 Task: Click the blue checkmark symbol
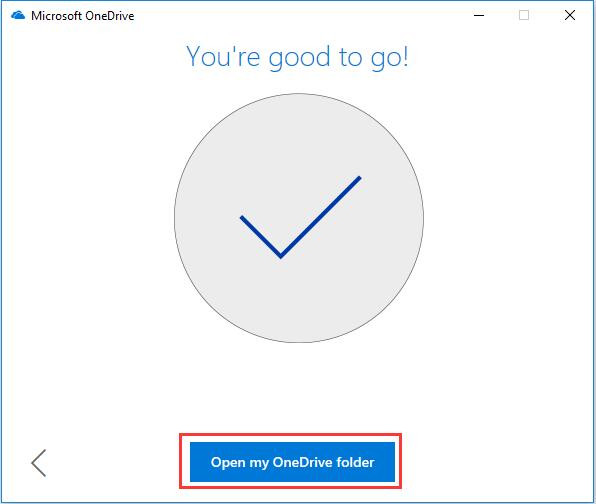300,217
